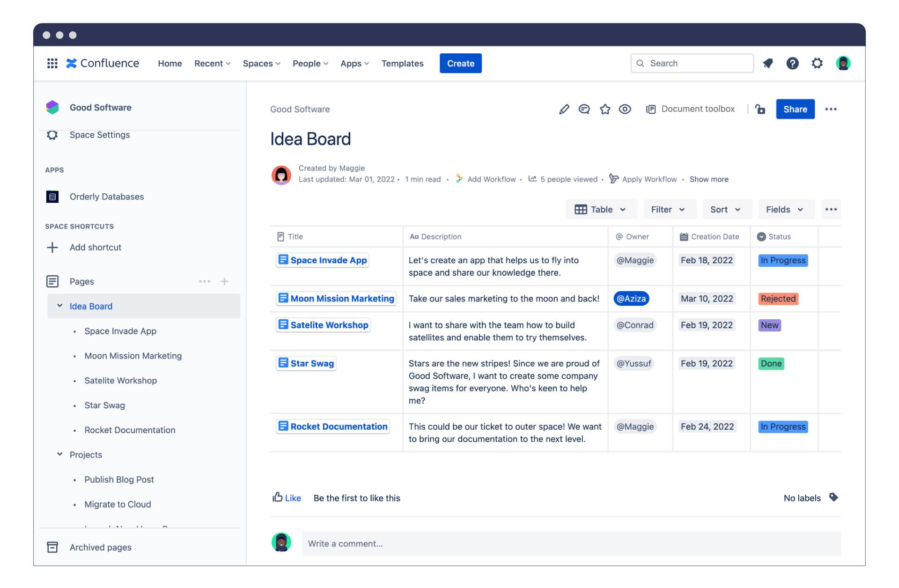Image resolution: width=899 pixels, height=588 pixels.
Task: Collapse the Projects tree in the sidebar
Action: pyautogui.click(x=59, y=454)
